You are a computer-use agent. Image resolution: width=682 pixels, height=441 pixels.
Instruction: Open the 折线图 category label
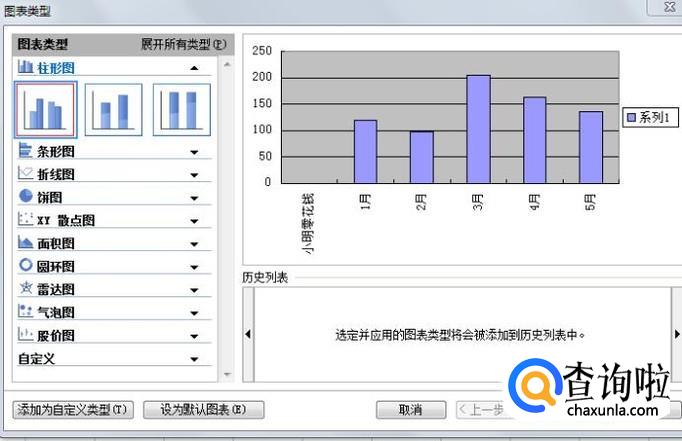[x=56, y=175]
